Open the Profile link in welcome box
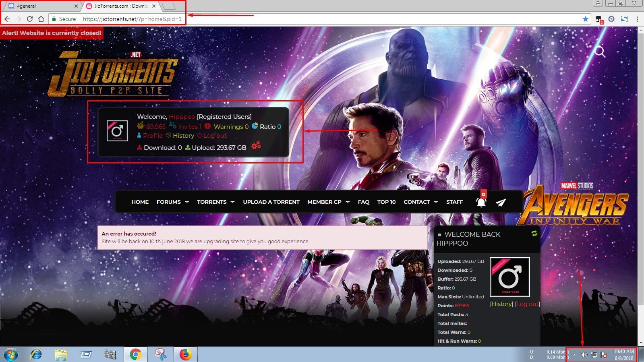 point(153,136)
